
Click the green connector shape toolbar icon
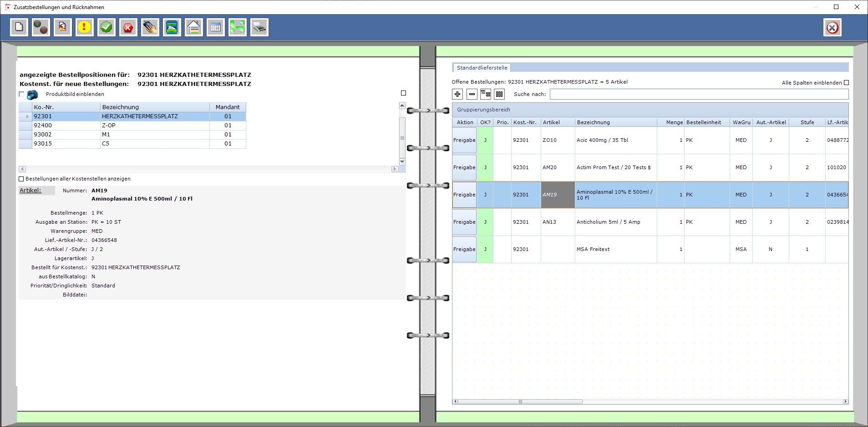(238, 27)
